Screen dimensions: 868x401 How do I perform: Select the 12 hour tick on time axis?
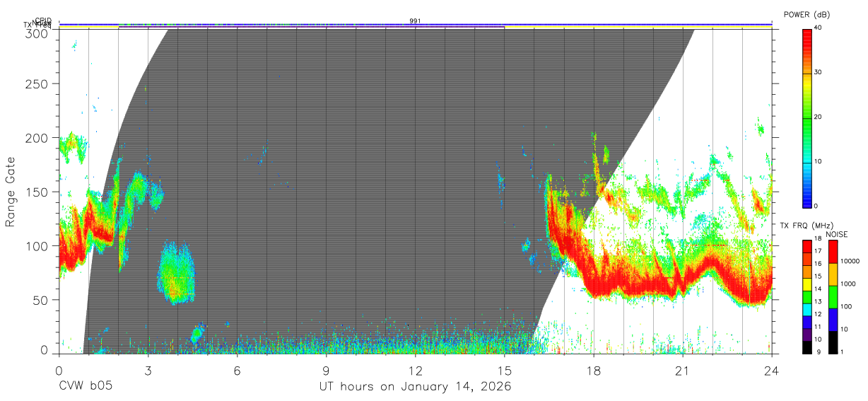tap(415, 370)
